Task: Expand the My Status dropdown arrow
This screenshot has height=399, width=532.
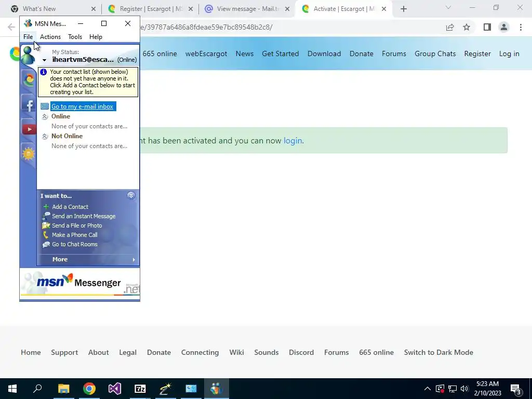Action: (x=44, y=60)
